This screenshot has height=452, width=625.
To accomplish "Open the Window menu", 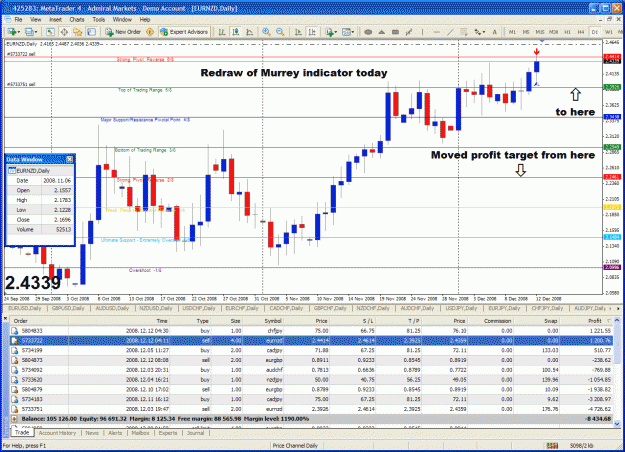I will pos(122,19).
